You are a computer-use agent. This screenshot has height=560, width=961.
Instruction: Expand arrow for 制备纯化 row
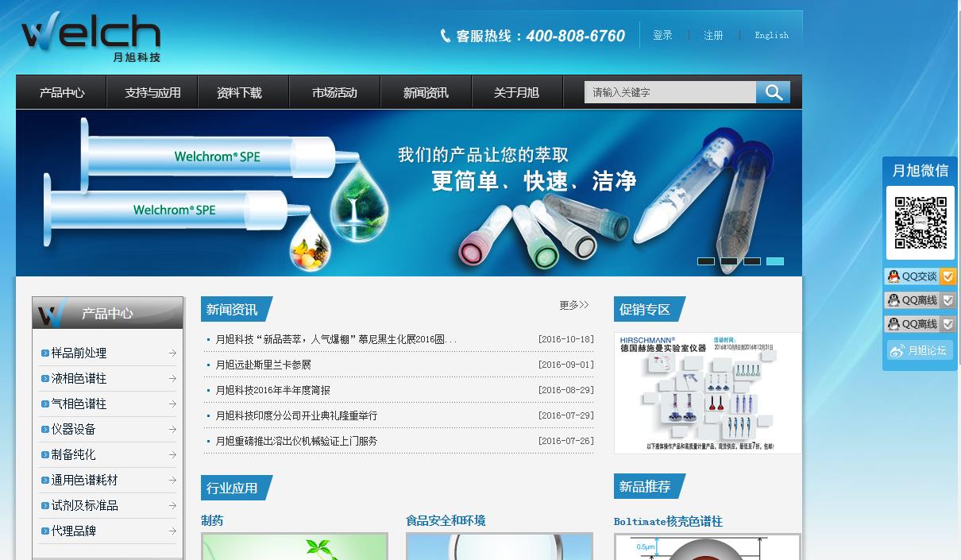[172, 454]
